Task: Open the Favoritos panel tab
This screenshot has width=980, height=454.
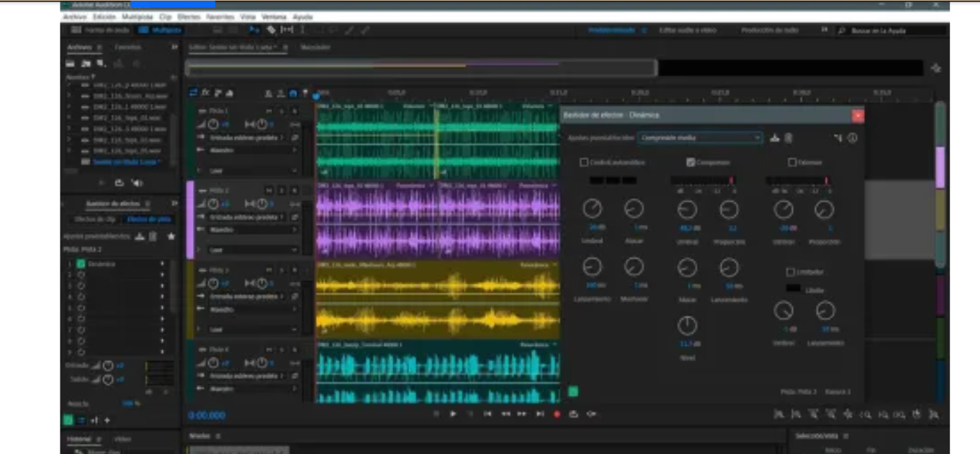Action: [x=128, y=47]
